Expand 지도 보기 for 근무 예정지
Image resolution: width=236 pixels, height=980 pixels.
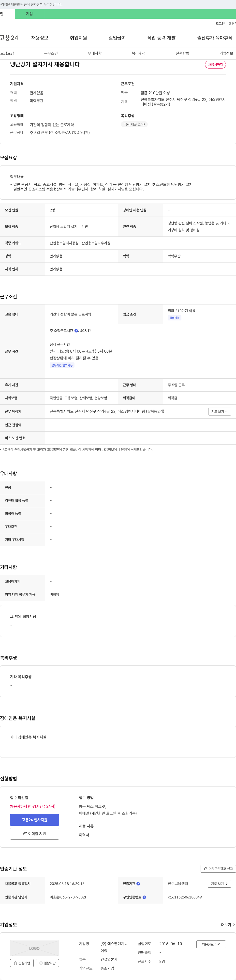(x=220, y=411)
